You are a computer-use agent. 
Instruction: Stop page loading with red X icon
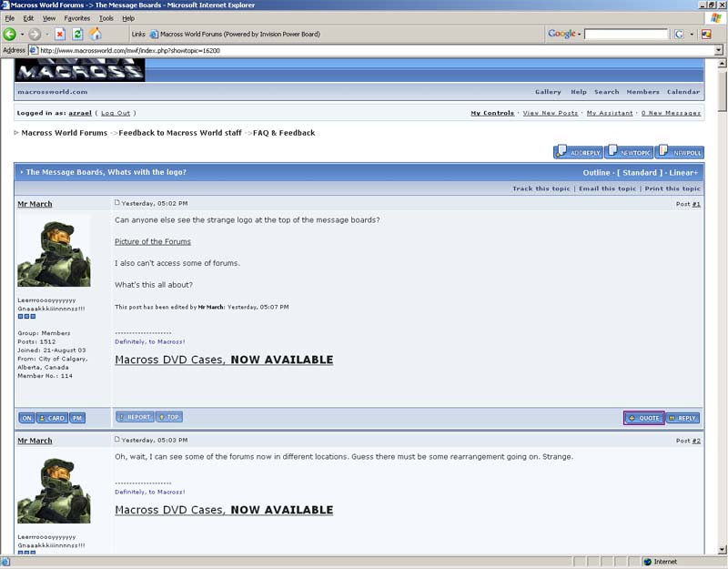60,34
